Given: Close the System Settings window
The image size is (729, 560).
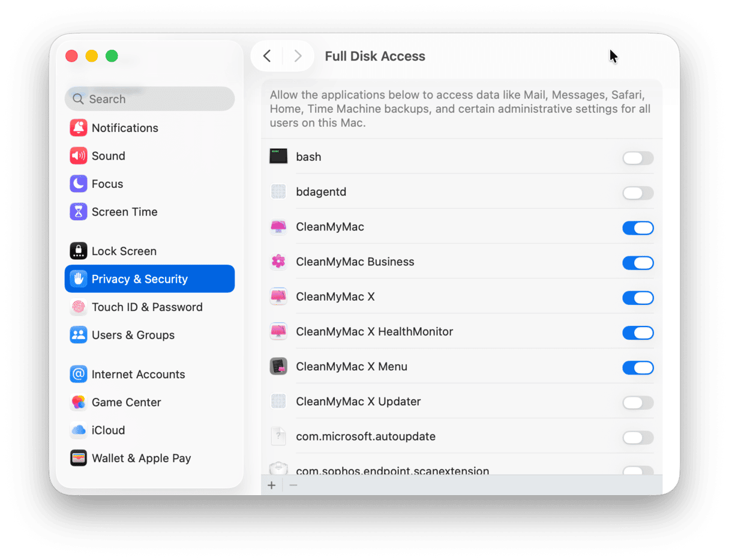Looking at the screenshot, I should click(71, 56).
